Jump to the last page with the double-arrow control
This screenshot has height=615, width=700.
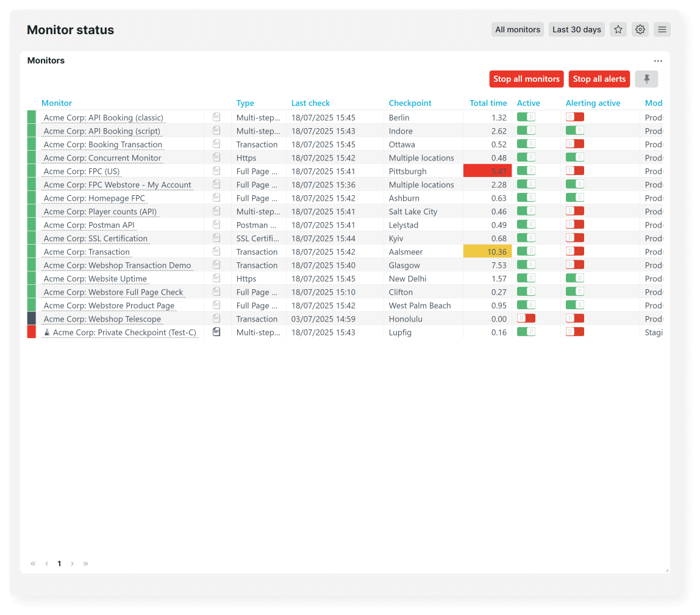pos(85,563)
